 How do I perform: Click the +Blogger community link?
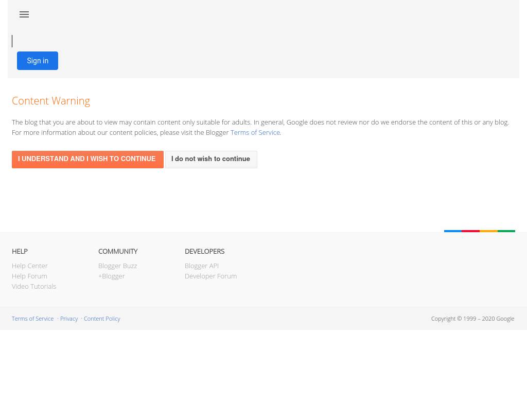(x=111, y=276)
